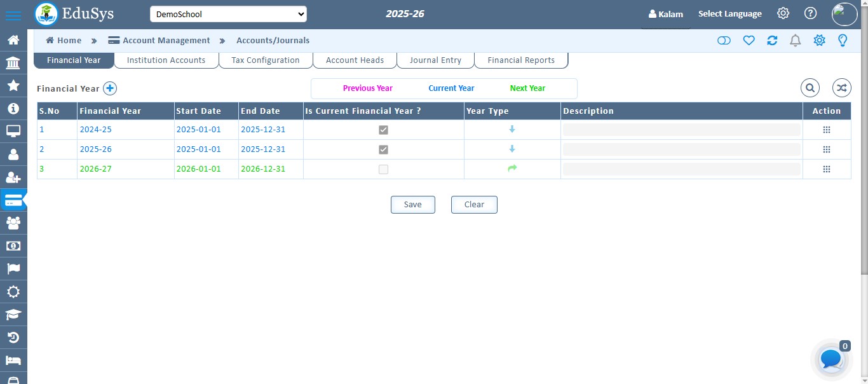Open the search icon on Financial Year page
This screenshot has width=868, height=384.
point(810,88)
